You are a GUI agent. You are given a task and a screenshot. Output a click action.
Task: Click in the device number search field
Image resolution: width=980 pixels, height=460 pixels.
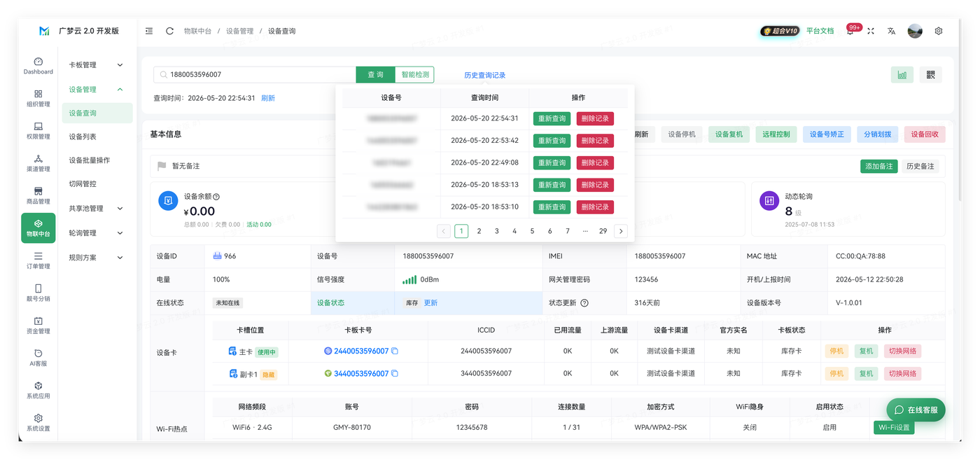pyautogui.click(x=255, y=75)
